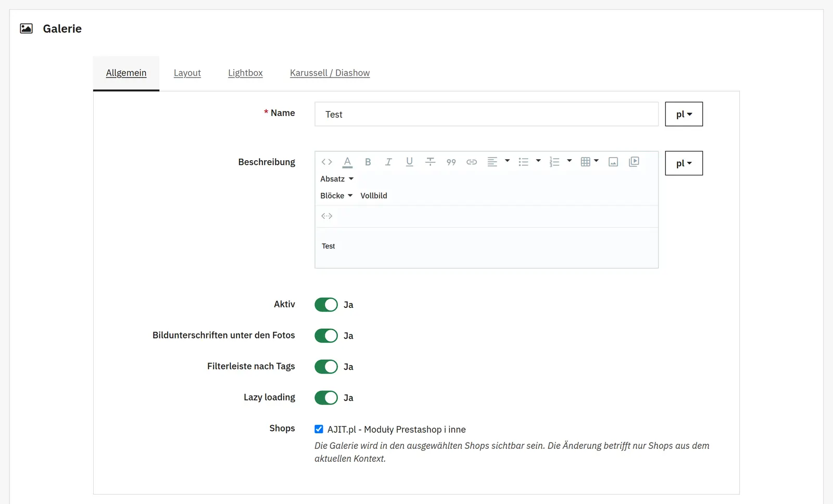Insert a blockquote using quote icon
Viewport: 833px width, 504px height.
coord(451,162)
